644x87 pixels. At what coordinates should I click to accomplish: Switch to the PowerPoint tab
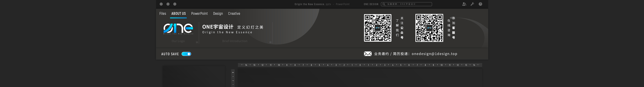[199, 14]
